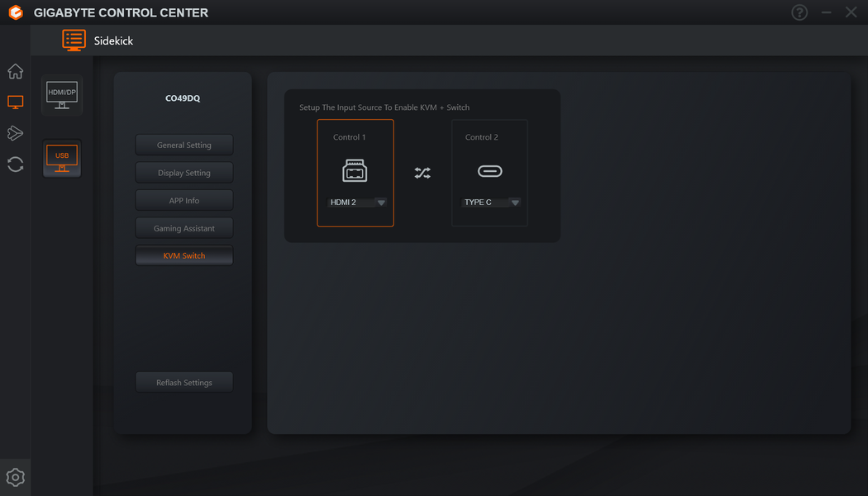
Task: Expand the HDMI 2 input dropdown
Action: [357, 202]
